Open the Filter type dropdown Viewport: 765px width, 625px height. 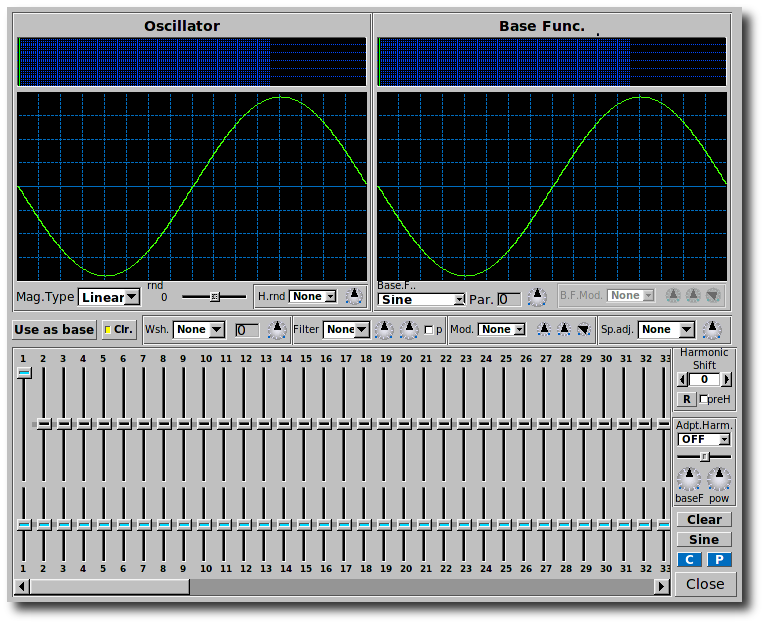(346, 329)
